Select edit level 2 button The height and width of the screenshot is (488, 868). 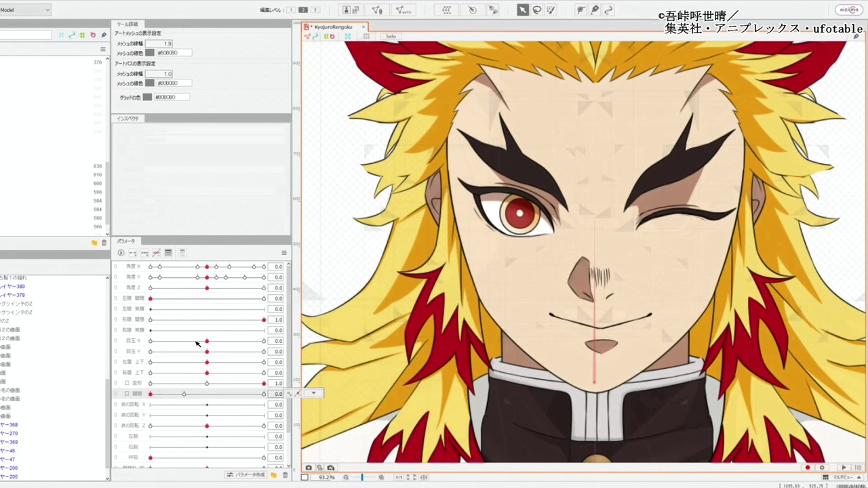click(302, 10)
